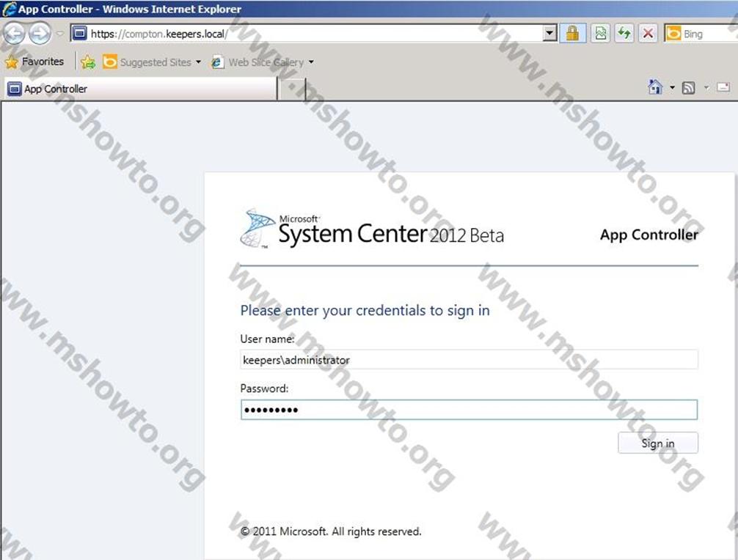
Task: Click the '© 2011 Microsoft. All rights reserved.' text
Action: 330,531
